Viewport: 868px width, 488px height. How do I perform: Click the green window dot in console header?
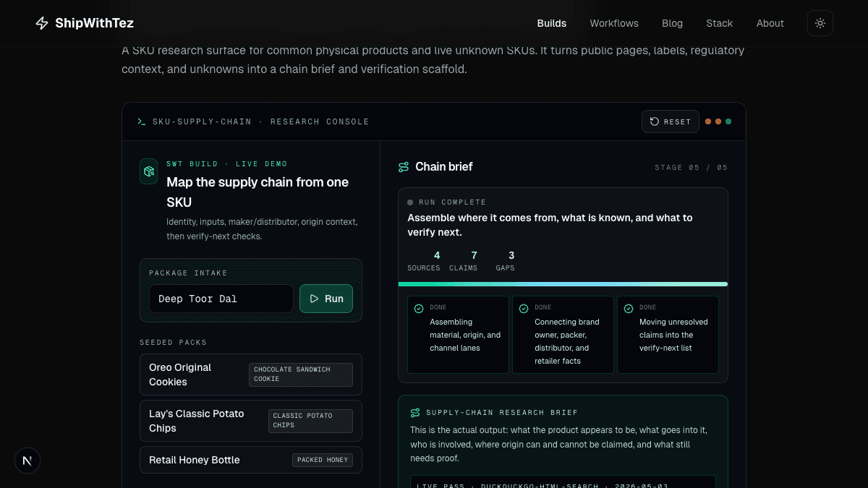click(728, 121)
